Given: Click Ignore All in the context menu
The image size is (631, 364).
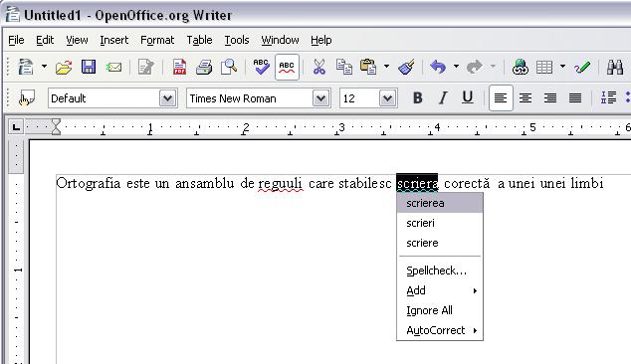Looking at the screenshot, I should [440, 310].
